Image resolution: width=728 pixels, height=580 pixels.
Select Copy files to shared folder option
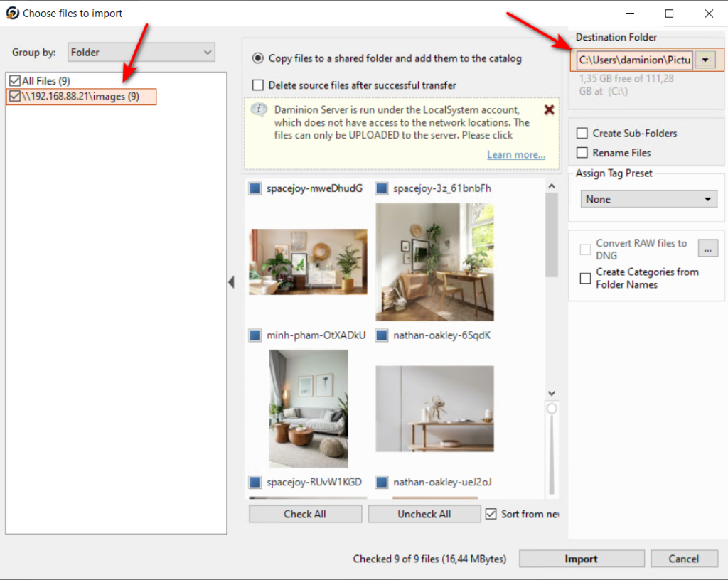click(257, 58)
